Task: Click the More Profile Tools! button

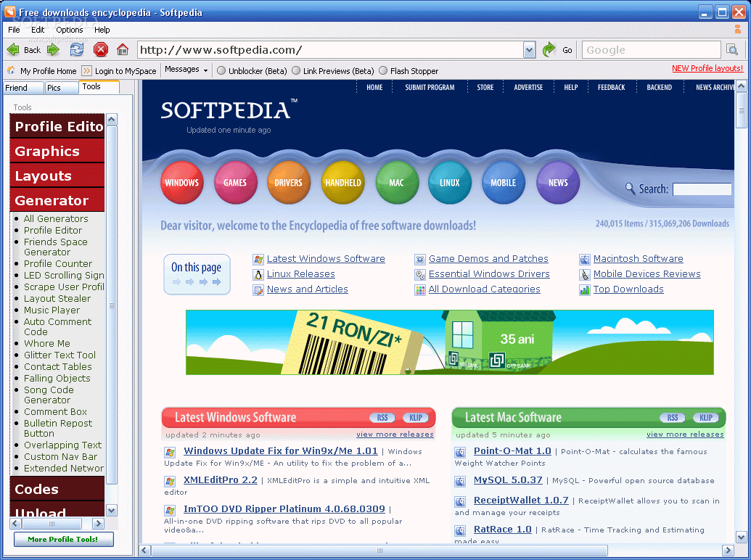Action: pyautogui.click(x=63, y=539)
